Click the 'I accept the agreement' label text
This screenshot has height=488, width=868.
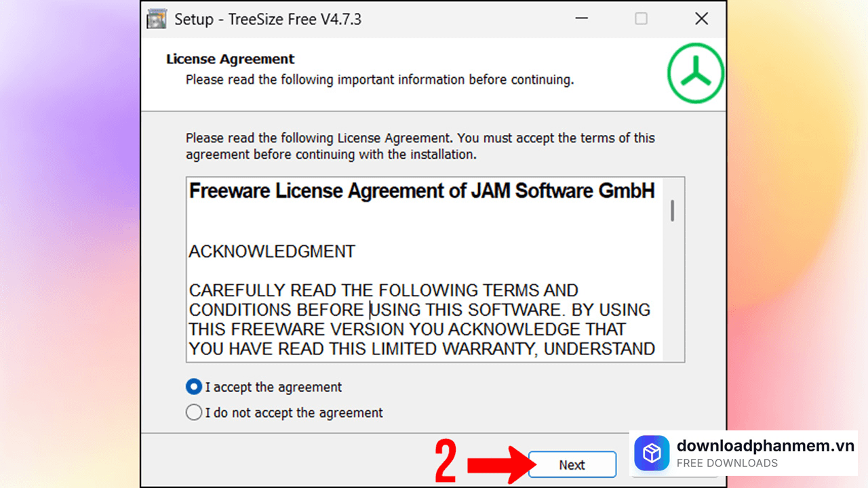coord(274,387)
